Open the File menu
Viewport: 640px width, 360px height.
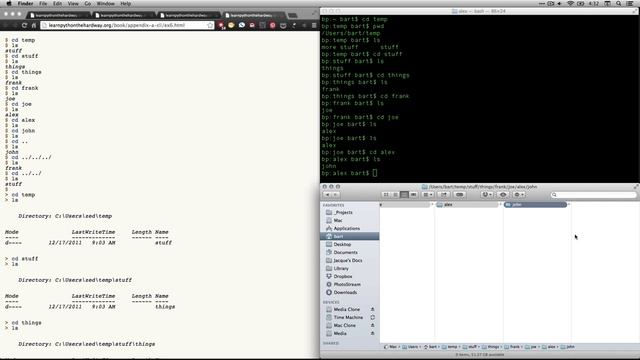[43, 3]
